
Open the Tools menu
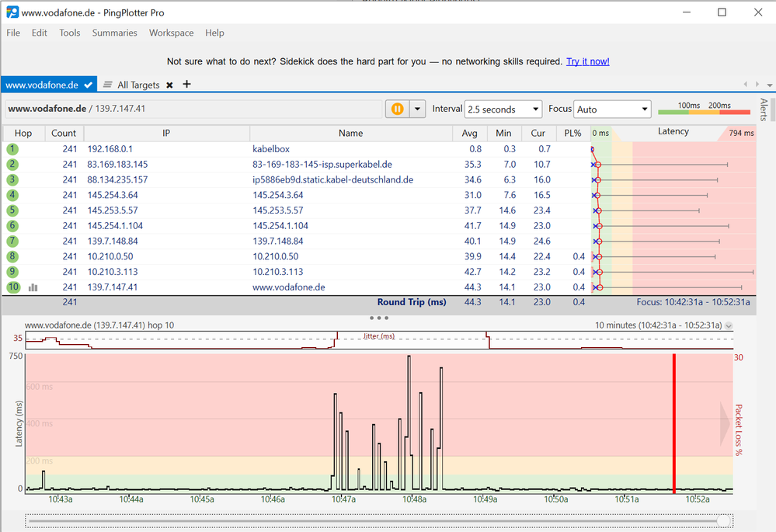(70, 33)
